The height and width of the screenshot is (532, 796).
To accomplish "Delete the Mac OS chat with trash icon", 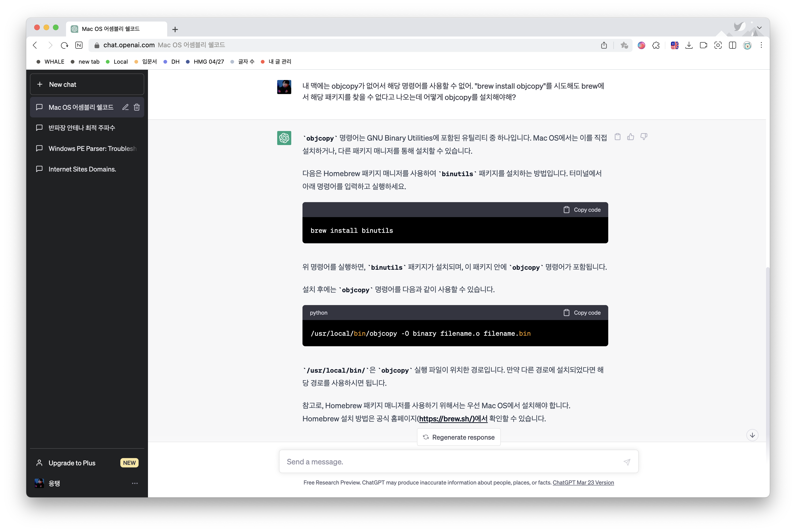I will [137, 107].
